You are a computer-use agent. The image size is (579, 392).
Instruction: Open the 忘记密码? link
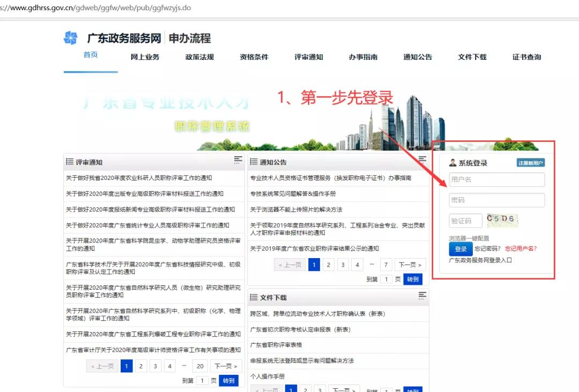[x=487, y=248]
